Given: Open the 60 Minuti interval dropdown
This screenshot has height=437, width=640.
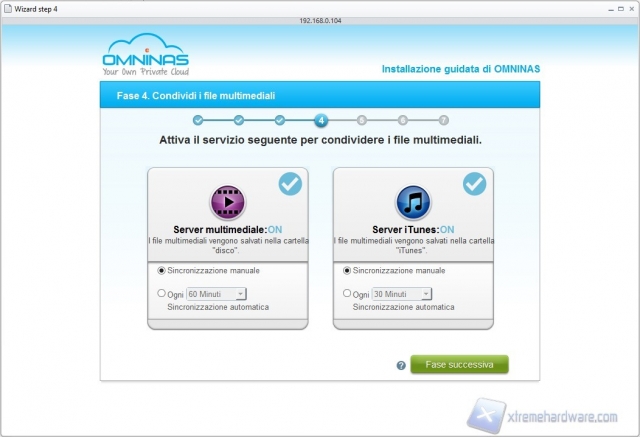Looking at the screenshot, I should [216, 294].
